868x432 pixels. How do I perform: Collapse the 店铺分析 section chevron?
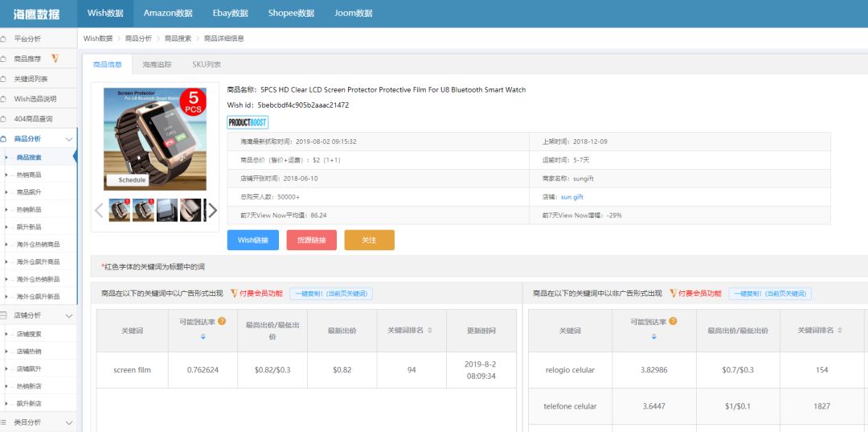coord(69,315)
